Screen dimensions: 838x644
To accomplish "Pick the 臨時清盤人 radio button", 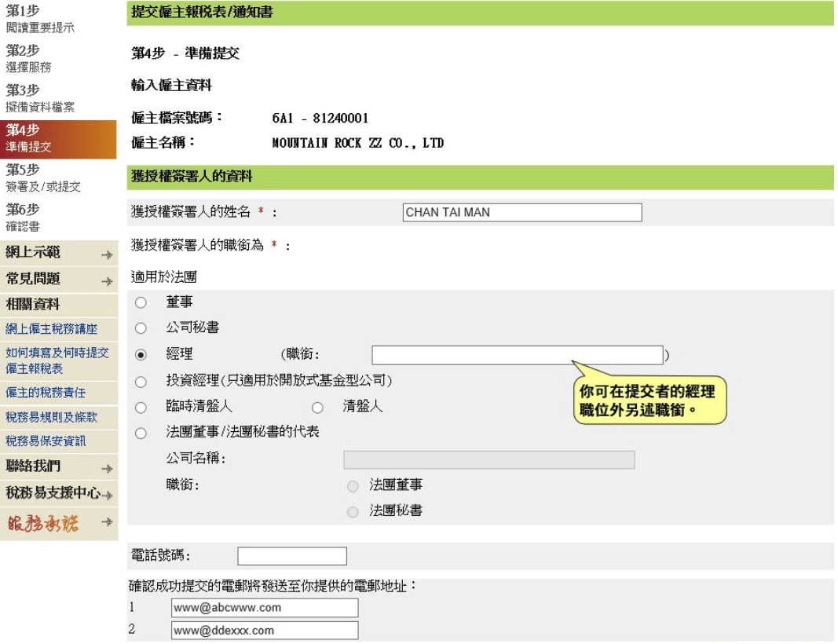I will pos(141,408).
